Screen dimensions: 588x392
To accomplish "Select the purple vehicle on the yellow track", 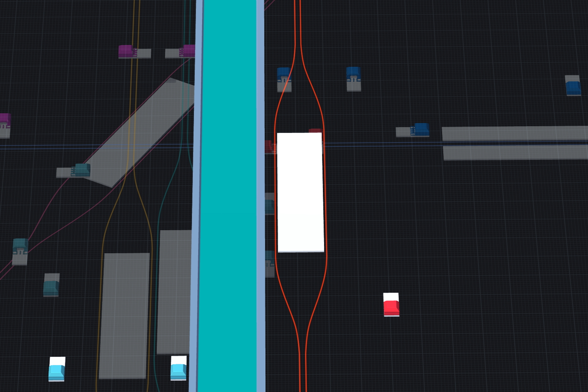I will [x=126, y=51].
